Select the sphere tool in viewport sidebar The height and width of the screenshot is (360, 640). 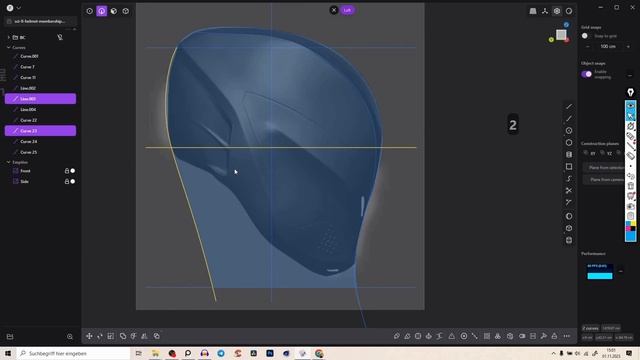[x=569, y=216]
